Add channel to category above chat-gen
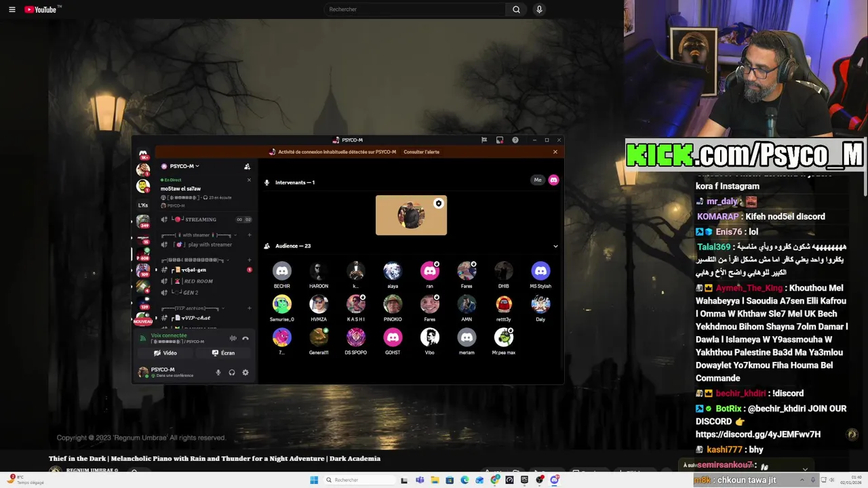 249,260
